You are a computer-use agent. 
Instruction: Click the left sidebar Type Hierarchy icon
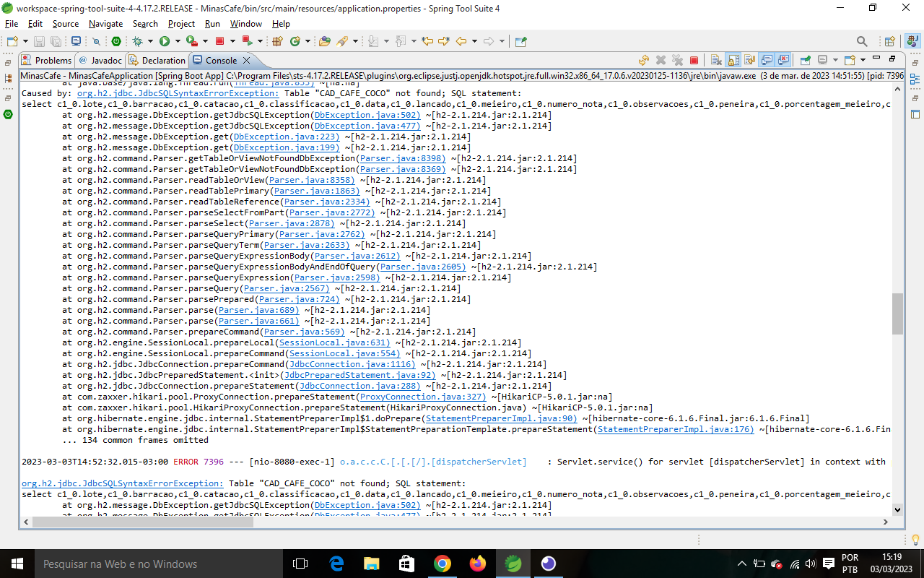8,77
